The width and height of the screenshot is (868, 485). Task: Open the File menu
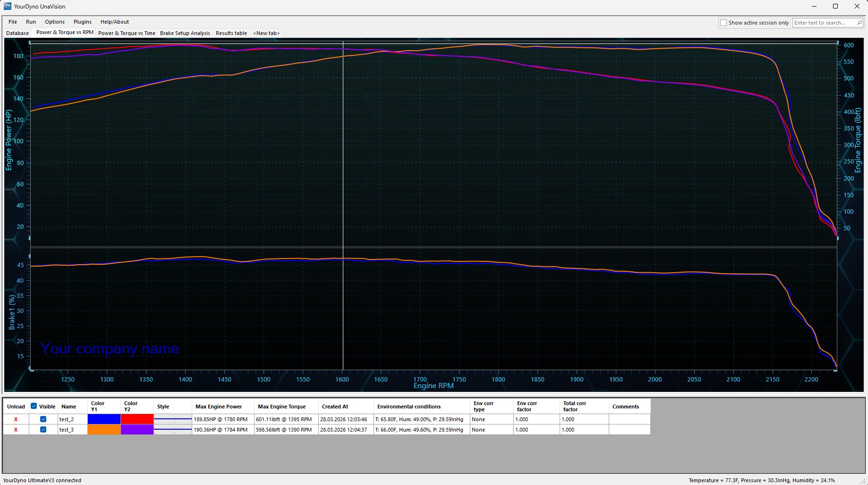[x=13, y=22]
